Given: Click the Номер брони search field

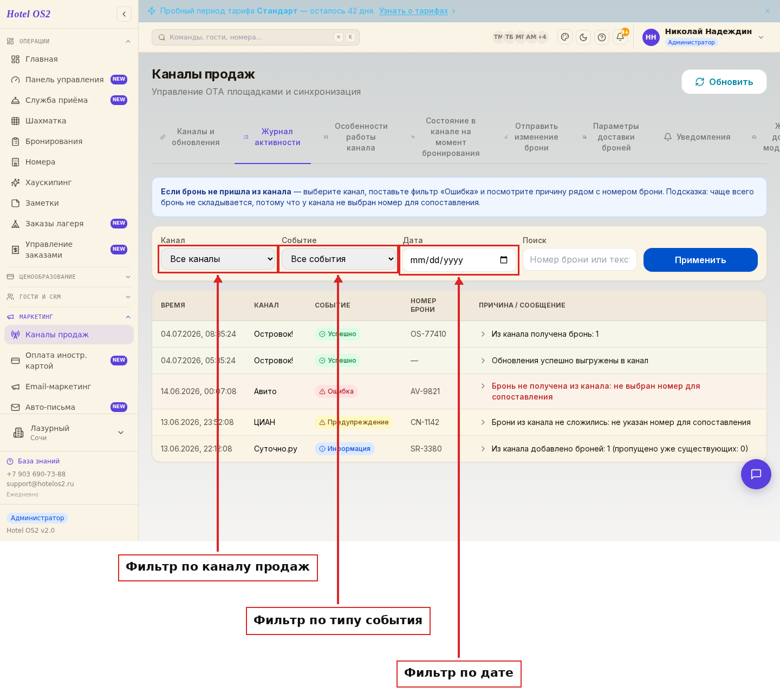Looking at the screenshot, I should coord(580,260).
